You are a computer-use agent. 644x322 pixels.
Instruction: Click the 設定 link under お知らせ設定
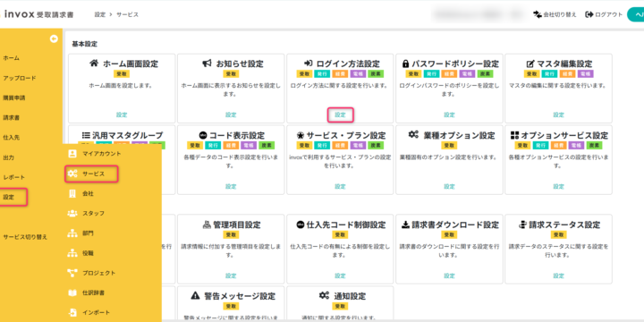231,115
